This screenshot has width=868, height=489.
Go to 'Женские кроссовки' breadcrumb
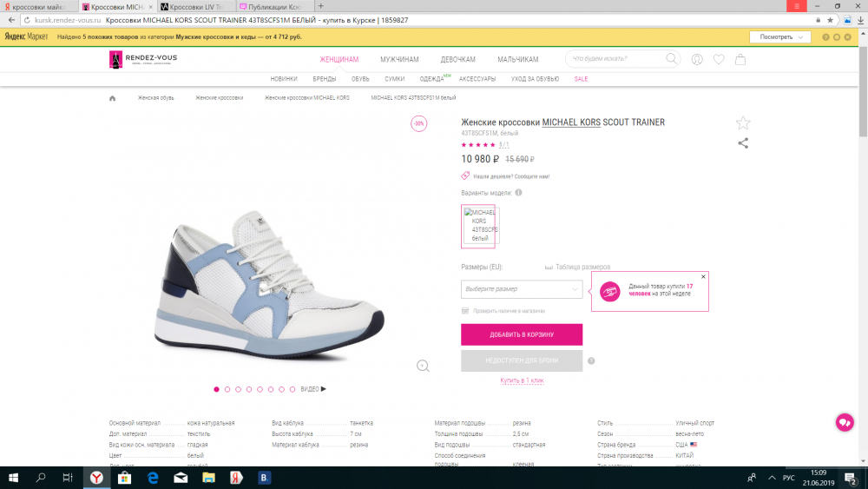(220, 98)
